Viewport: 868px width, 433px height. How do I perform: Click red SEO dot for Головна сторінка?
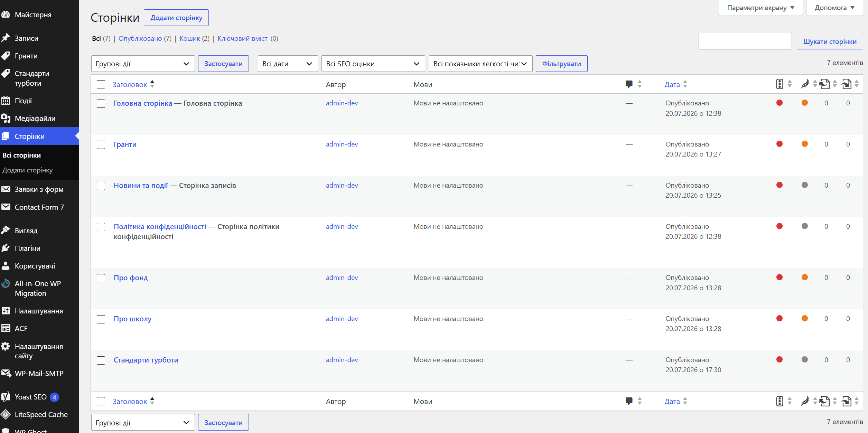[780, 103]
